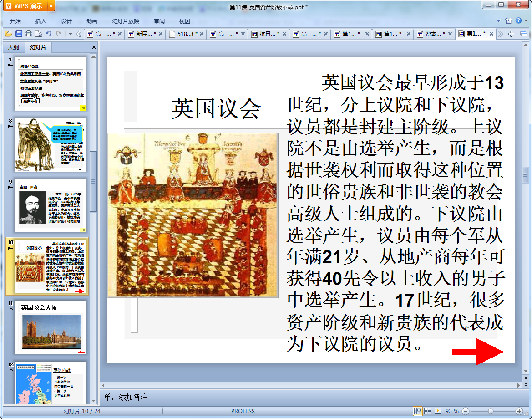Click the Open folder icon
This screenshot has width=532, height=419.
point(9,34)
